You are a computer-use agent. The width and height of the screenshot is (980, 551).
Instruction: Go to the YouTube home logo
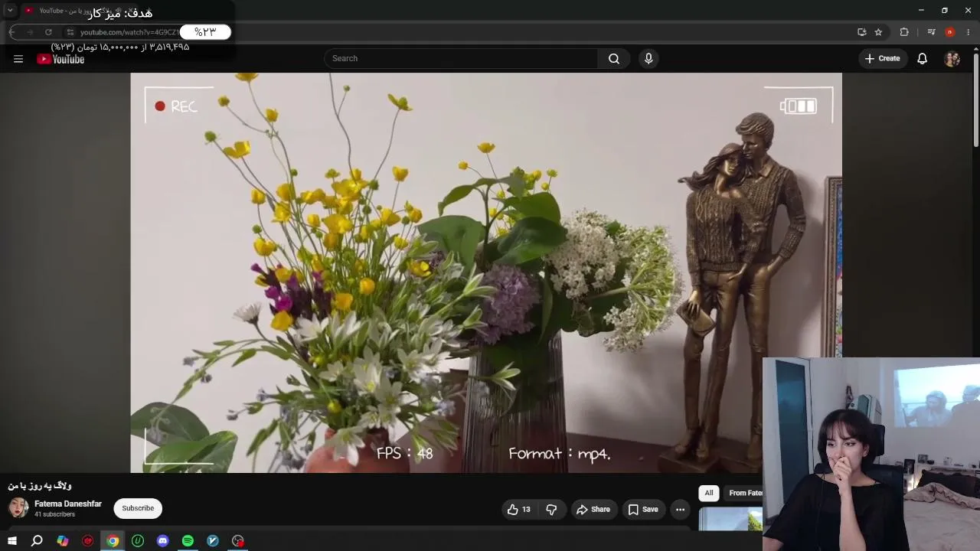coord(60,59)
